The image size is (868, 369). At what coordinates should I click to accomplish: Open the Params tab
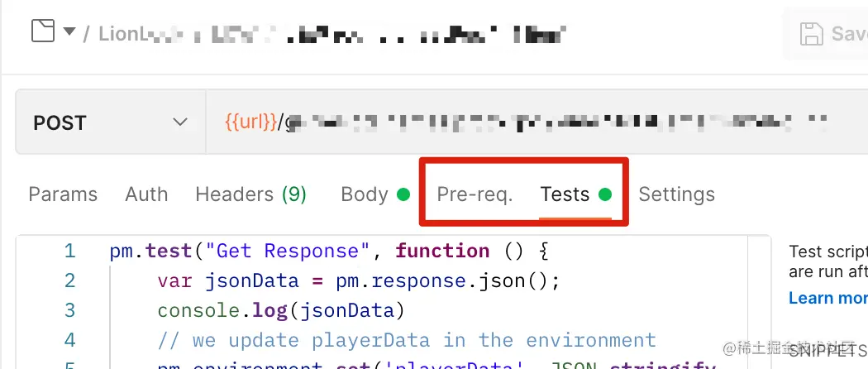click(63, 194)
